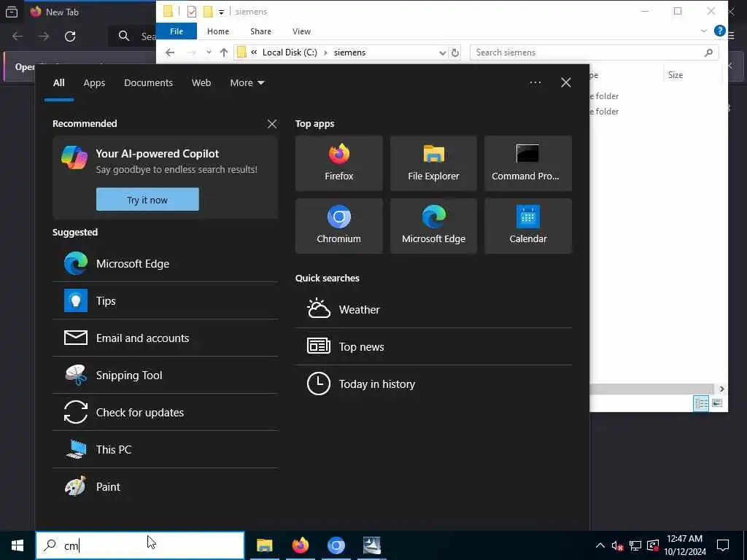Open File Explorer in the taskbar
The image size is (747, 560).
(264, 545)
